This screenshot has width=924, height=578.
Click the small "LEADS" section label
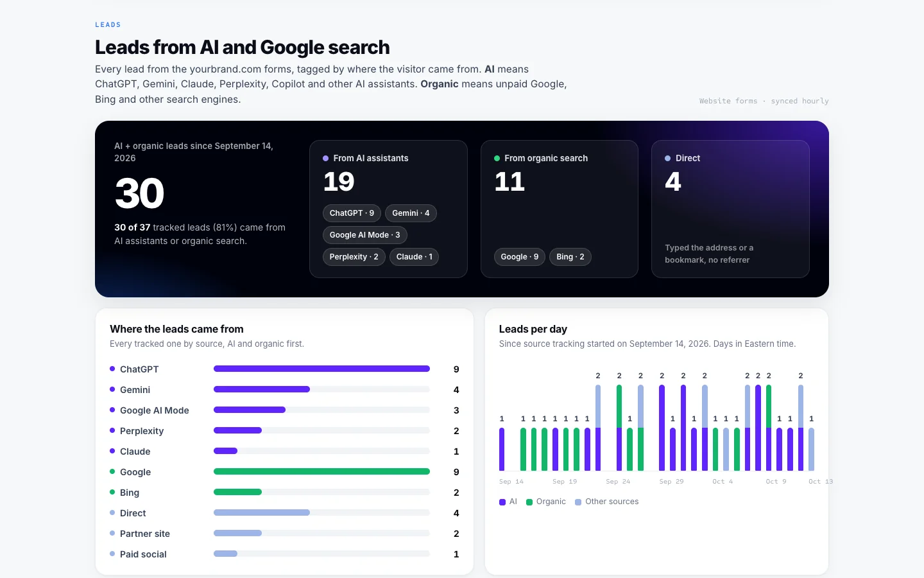(108, 24)
